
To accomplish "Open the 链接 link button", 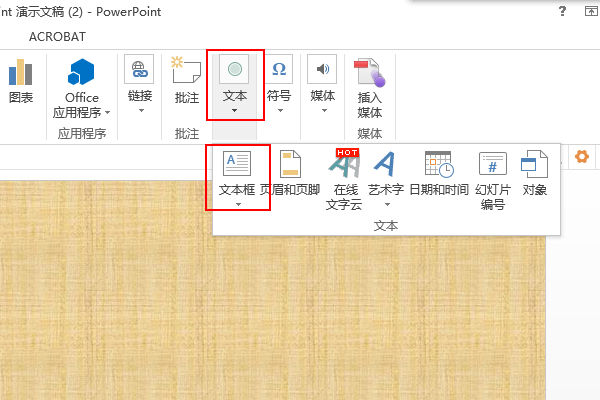I will [x=139, y=69].
